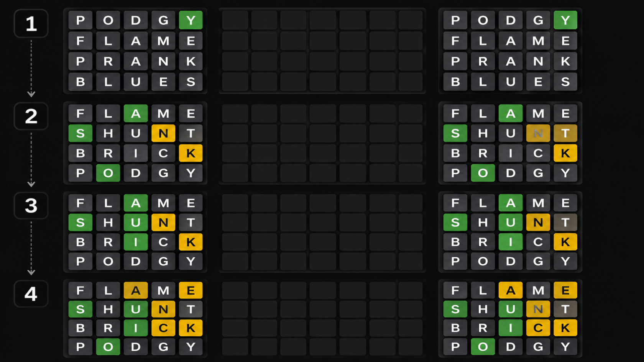Select green I tile of BRICK, step 3 right board
This screenshot has width=644, height=362.
pyautogui.click(x=511, y=242)
